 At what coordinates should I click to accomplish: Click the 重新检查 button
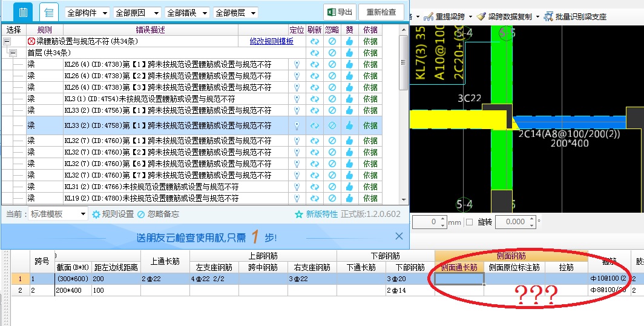tap(381, 12)
